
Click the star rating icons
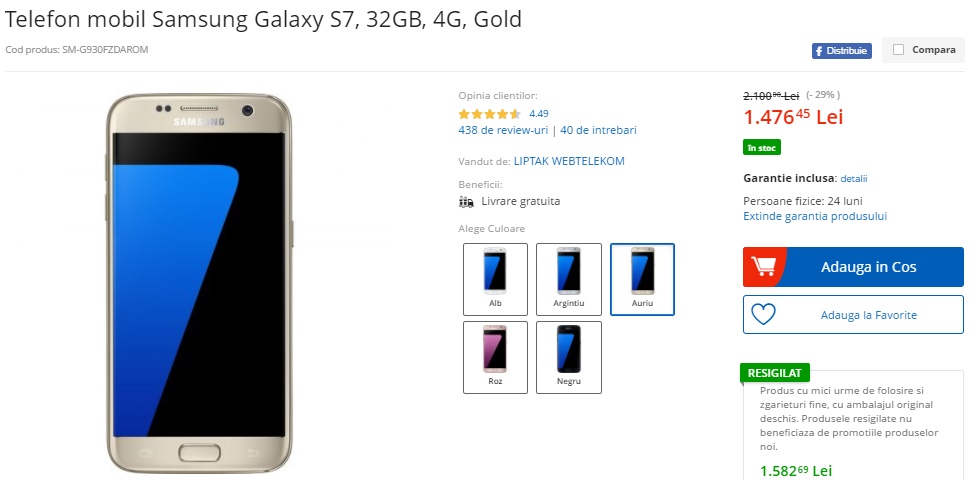tap(490, 114)
